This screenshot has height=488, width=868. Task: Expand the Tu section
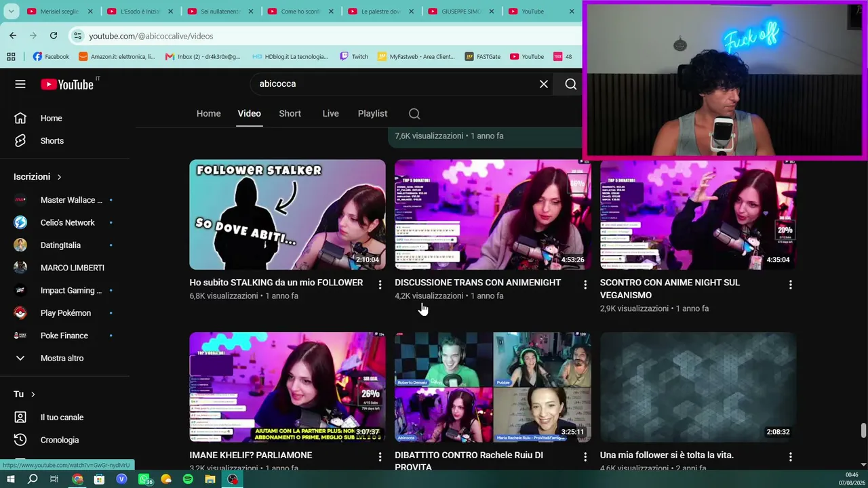(24, 394)
